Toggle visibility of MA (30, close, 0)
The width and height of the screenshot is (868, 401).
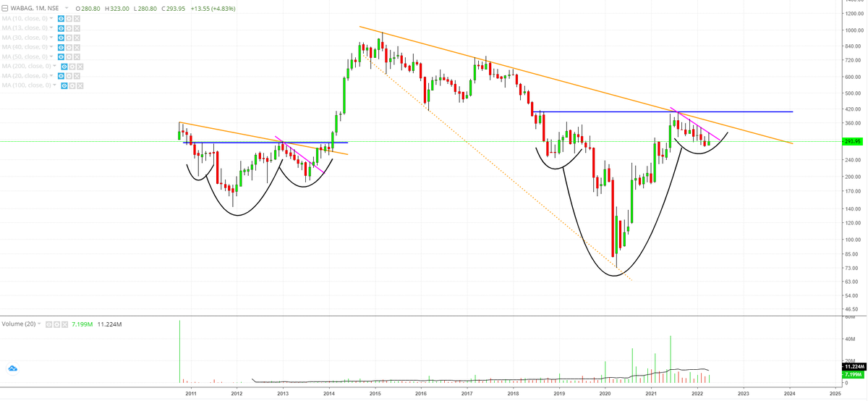pyautogui.click(x=61, y=38)
